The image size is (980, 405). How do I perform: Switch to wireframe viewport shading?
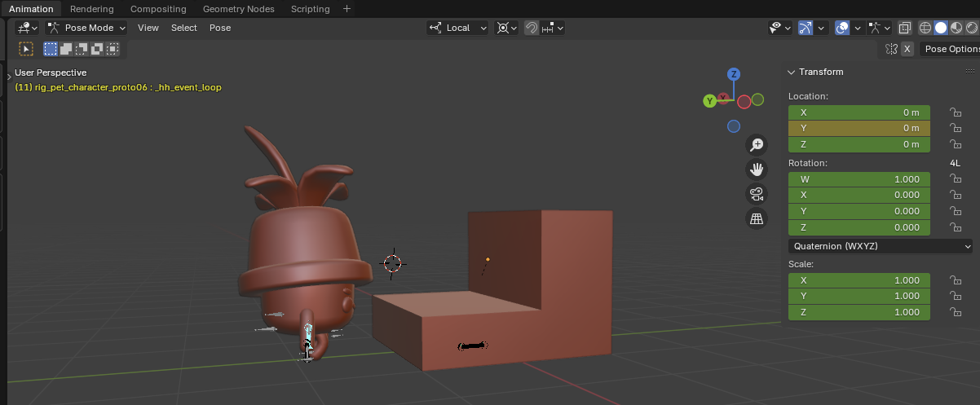925,28
